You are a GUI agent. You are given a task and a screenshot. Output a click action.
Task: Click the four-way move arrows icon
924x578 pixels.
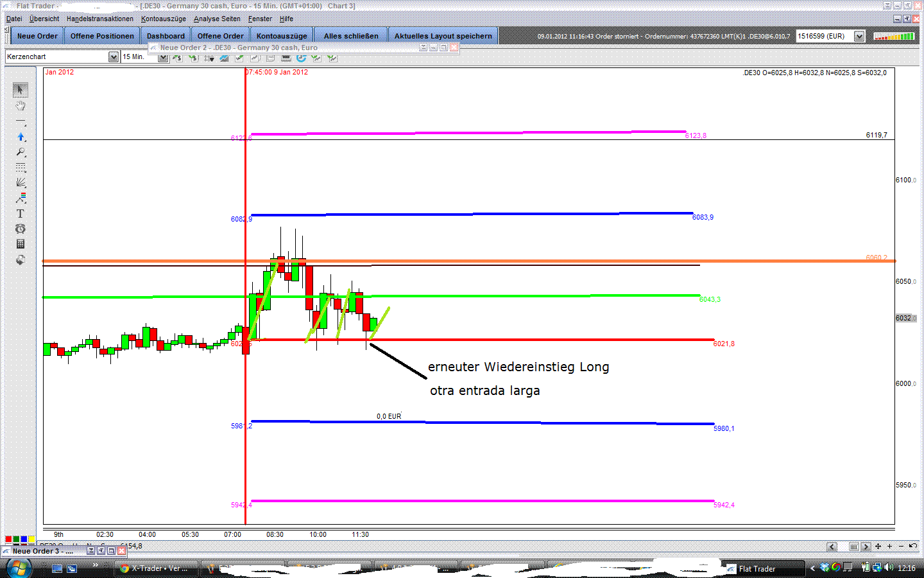(x=878, y=546)
